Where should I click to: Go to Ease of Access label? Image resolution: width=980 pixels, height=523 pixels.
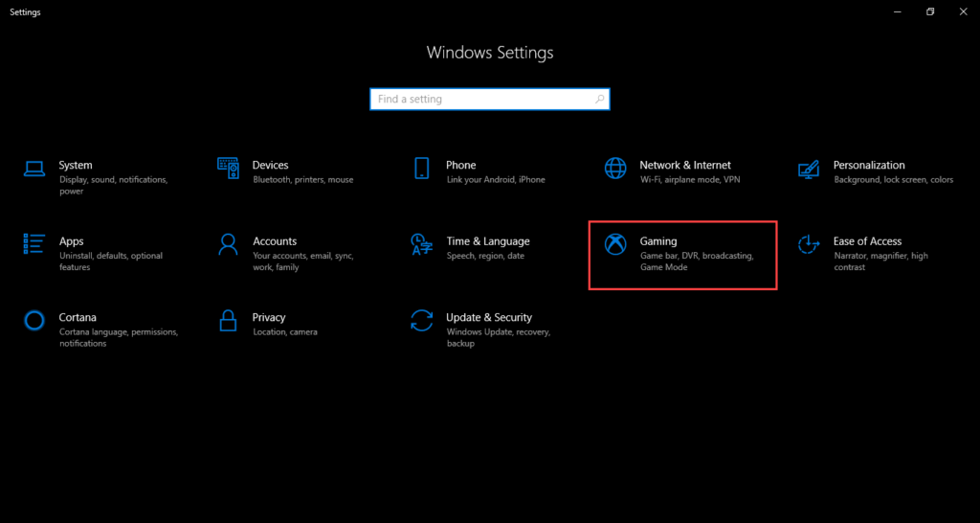[x=867, y=241]
